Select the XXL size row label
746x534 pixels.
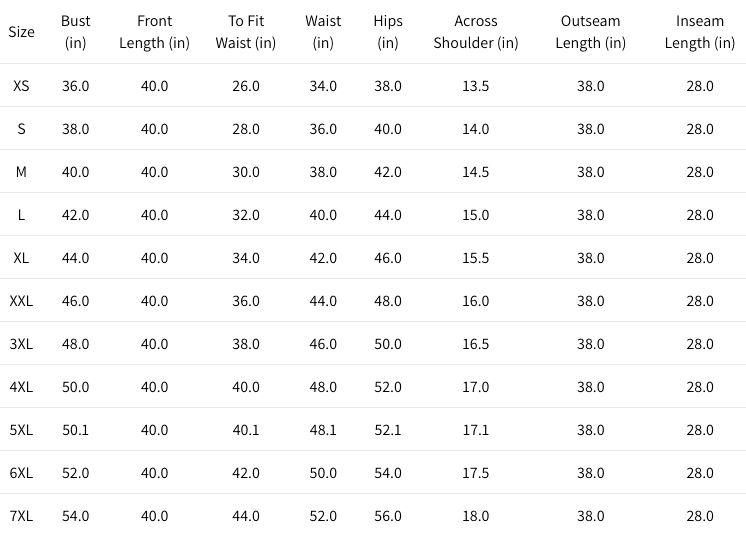click(x=21, y=301)
